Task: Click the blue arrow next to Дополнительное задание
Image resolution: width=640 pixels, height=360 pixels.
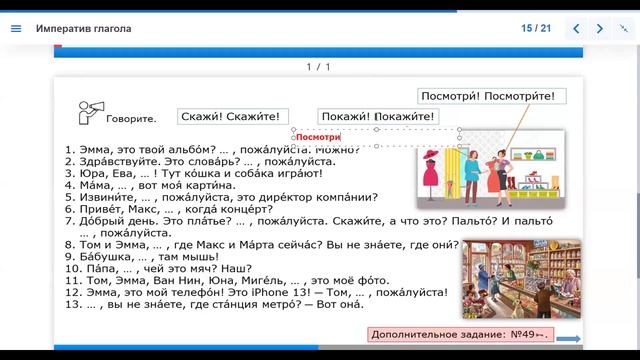Action: (x=569, y=339)
